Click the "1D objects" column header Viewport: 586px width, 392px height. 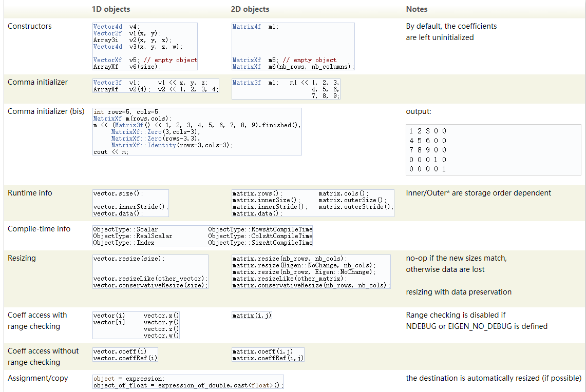coord(111,9)
